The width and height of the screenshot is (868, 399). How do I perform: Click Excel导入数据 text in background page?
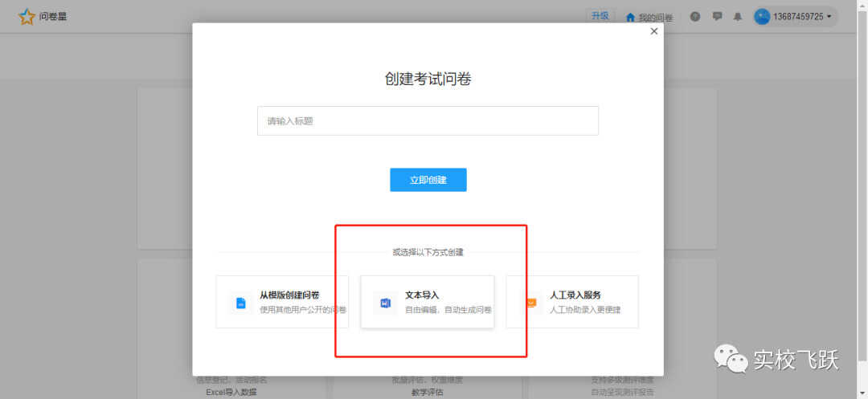231,393
